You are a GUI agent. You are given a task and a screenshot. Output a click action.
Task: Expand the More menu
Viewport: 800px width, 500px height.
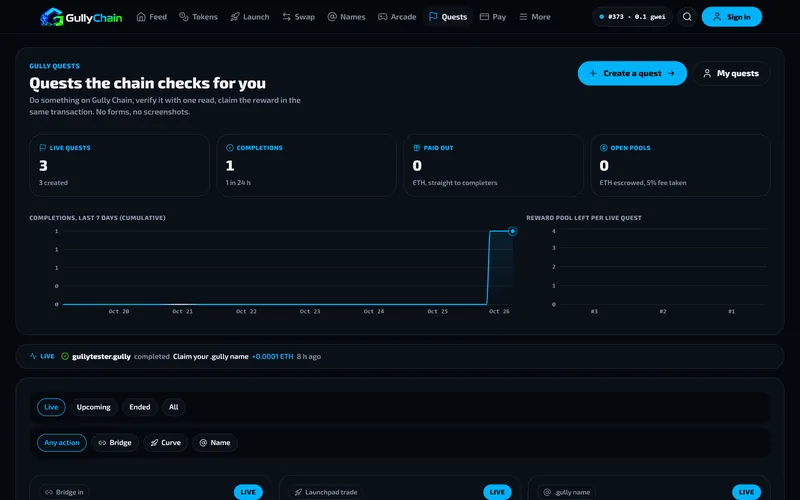coord(535,17)
